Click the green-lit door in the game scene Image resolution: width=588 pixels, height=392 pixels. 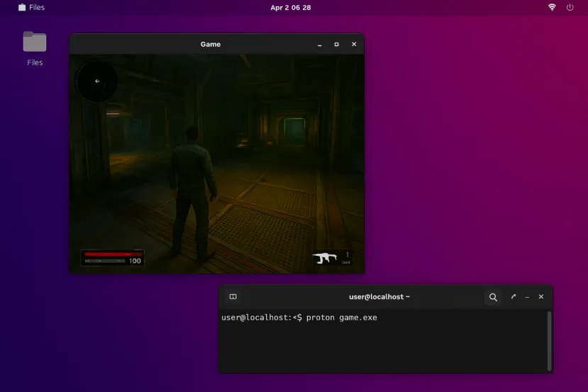point(294,130)
